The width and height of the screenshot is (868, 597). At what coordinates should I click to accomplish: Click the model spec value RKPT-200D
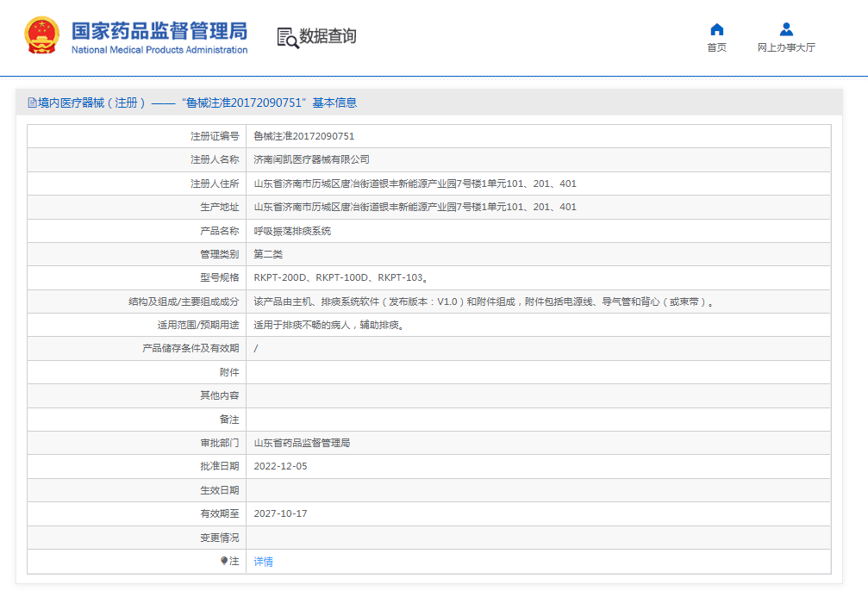point(281,278)
